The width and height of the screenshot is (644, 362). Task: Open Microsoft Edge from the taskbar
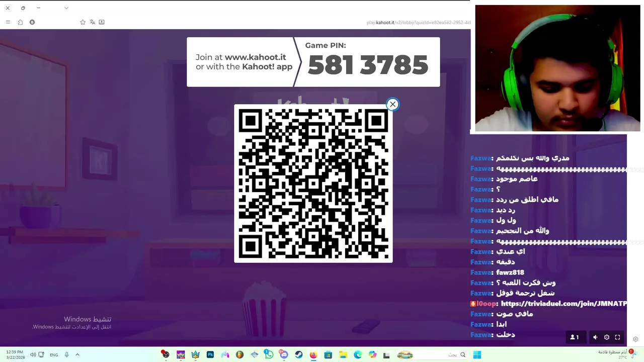click(358, 354)
